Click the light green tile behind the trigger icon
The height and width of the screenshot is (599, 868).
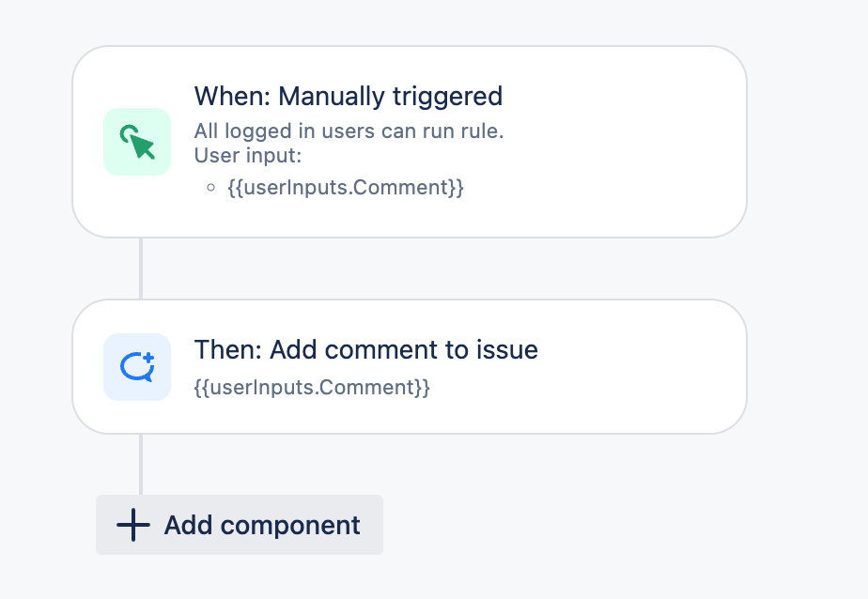point(137,142)
